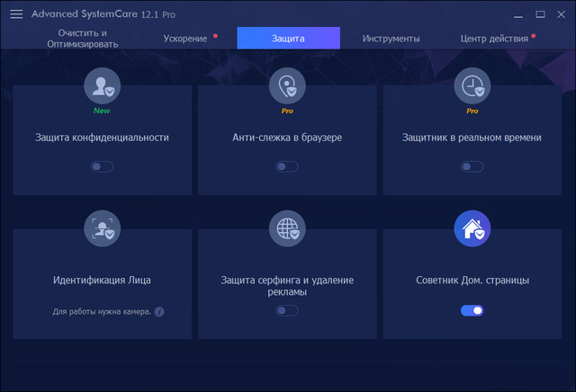Viewport: 576px width, 392px height.
Task: Turn on Защитник в реальном времени switch
Action: [x=472, y=166]
